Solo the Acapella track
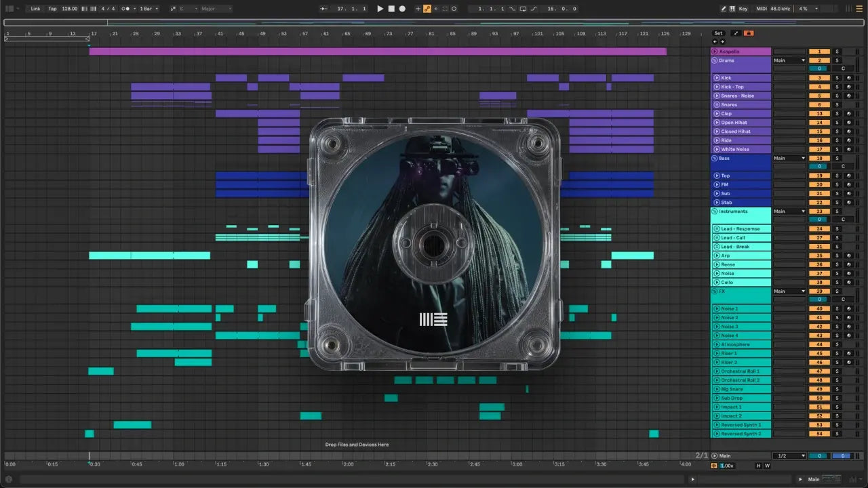This screenshot has width=868, height=488. pos(837,52)
